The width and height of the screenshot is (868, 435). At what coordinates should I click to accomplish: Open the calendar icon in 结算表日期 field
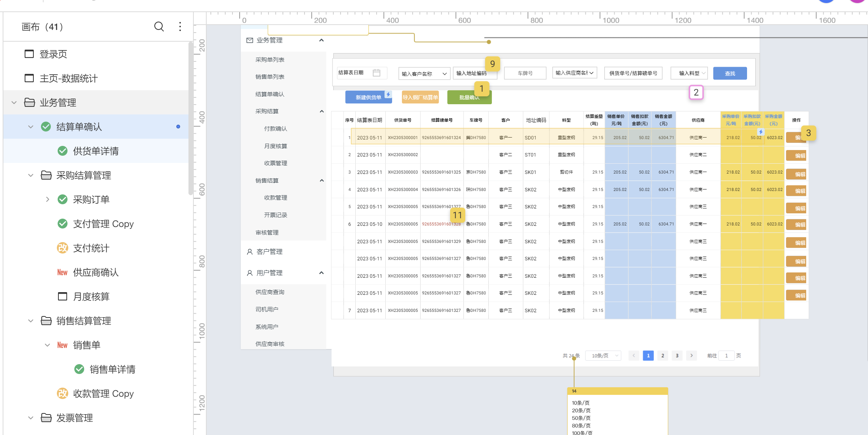coord(377,73)
